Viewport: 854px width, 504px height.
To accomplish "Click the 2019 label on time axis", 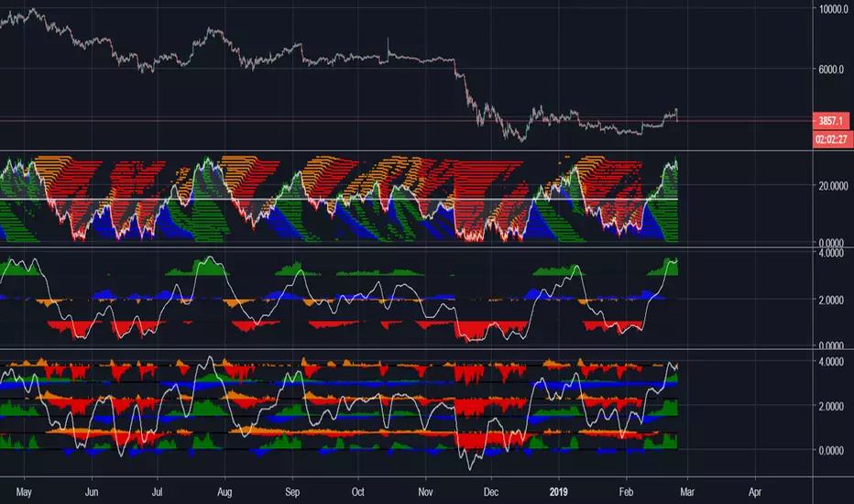I will pyautogui.click(x=558, y=492).
